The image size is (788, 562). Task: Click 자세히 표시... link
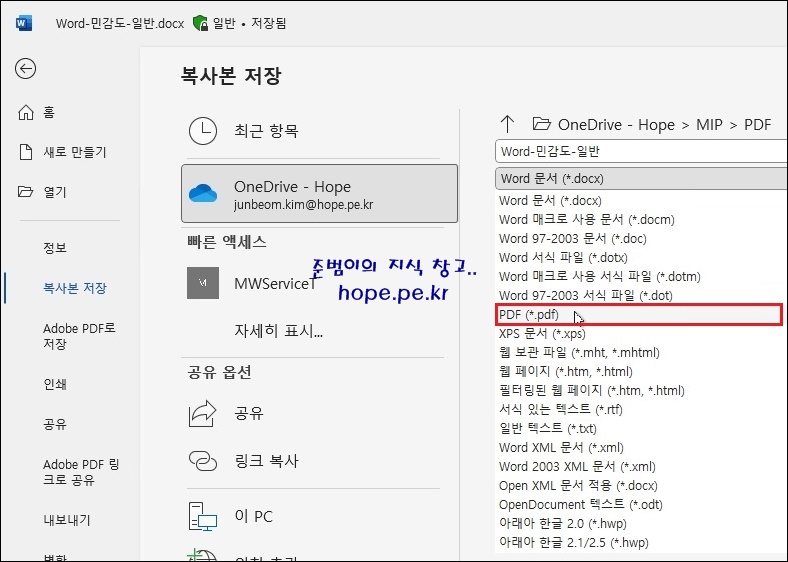[x=278, y=331]
